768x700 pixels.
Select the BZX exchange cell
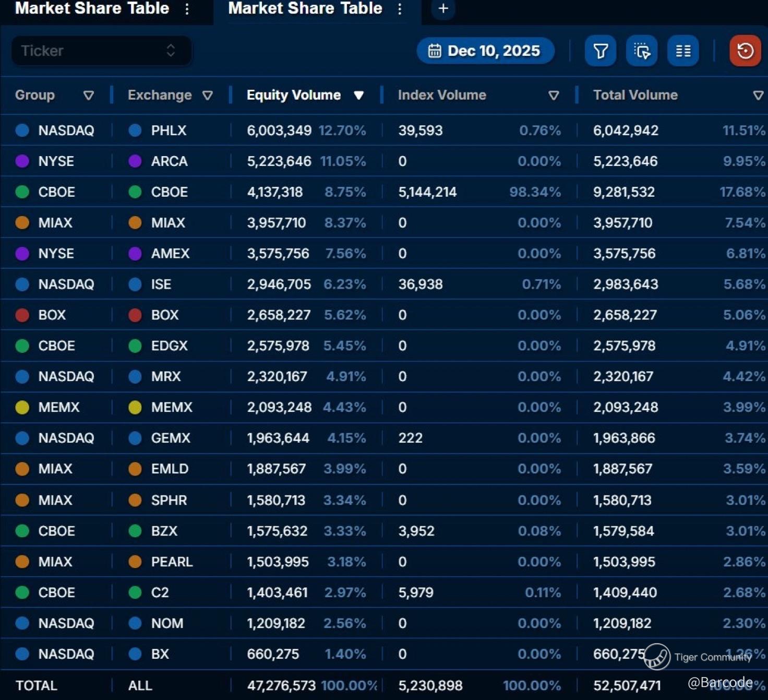(x=164, y=531)
